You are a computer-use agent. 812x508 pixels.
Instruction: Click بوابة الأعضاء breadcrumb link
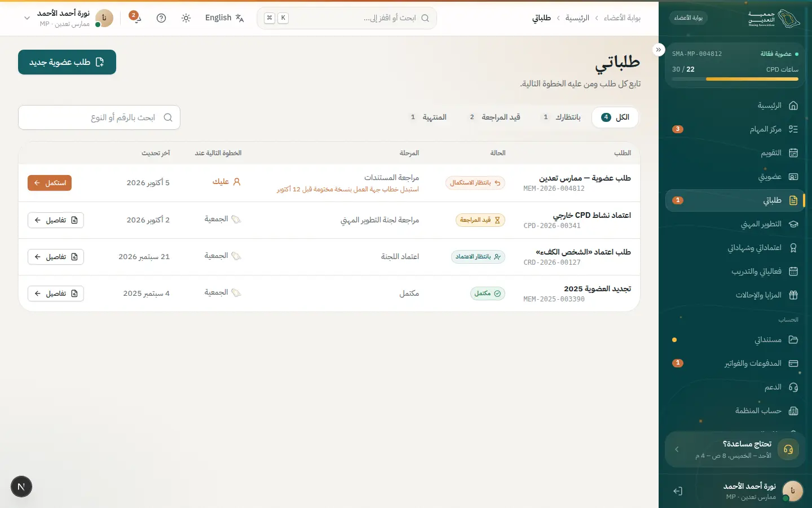pos(622,18)
